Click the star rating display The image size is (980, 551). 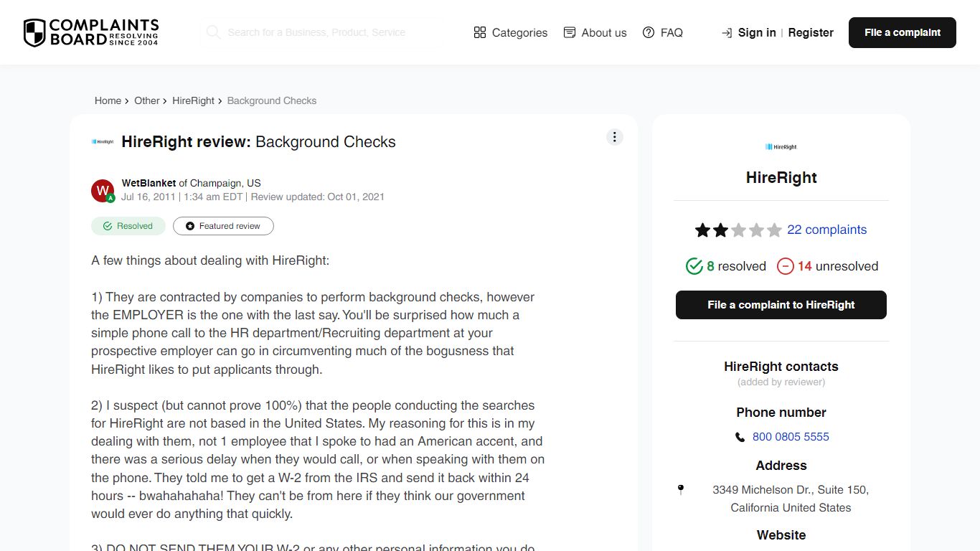tap(738, 230)
